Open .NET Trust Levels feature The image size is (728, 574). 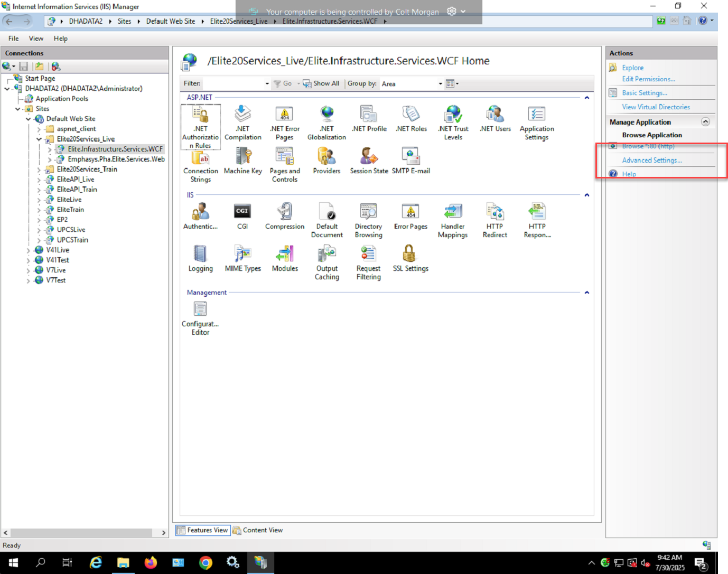[453, 123]
